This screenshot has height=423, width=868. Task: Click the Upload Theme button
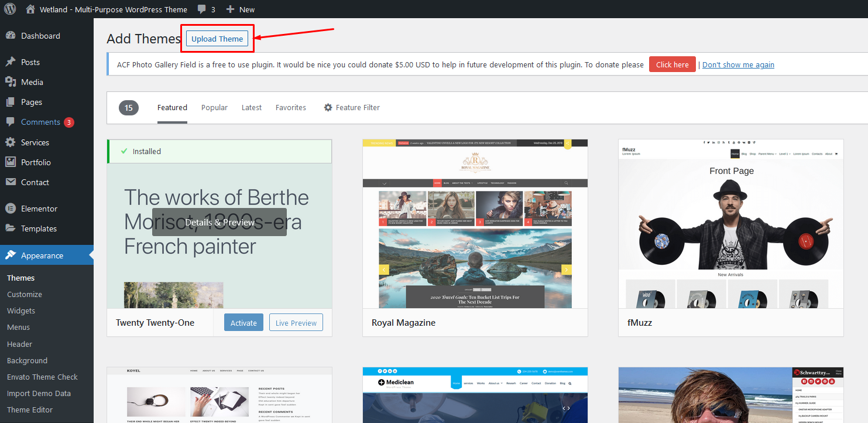pos(217,39)
